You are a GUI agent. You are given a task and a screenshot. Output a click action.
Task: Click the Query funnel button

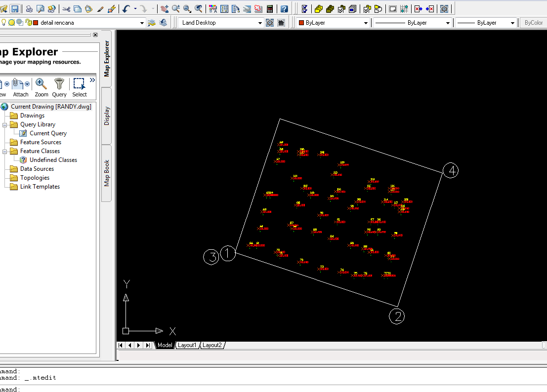click(x=59, y=88)
